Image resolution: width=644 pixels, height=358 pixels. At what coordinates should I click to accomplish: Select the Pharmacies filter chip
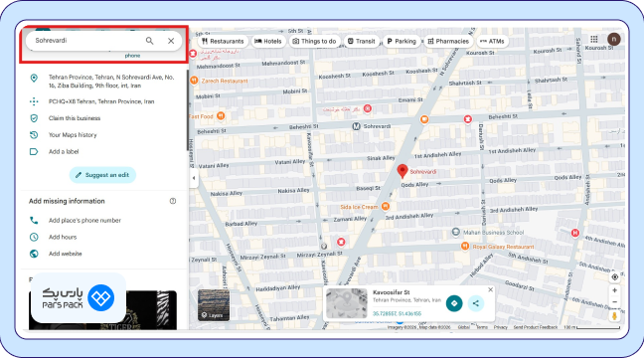click(448, 41)
